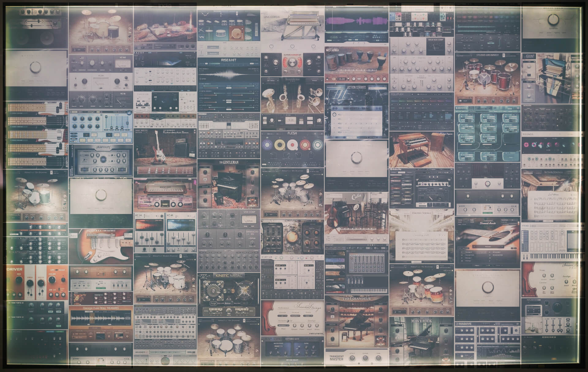
Task: Open the Studio Drummer red kit tile
Action: point(488,78)
